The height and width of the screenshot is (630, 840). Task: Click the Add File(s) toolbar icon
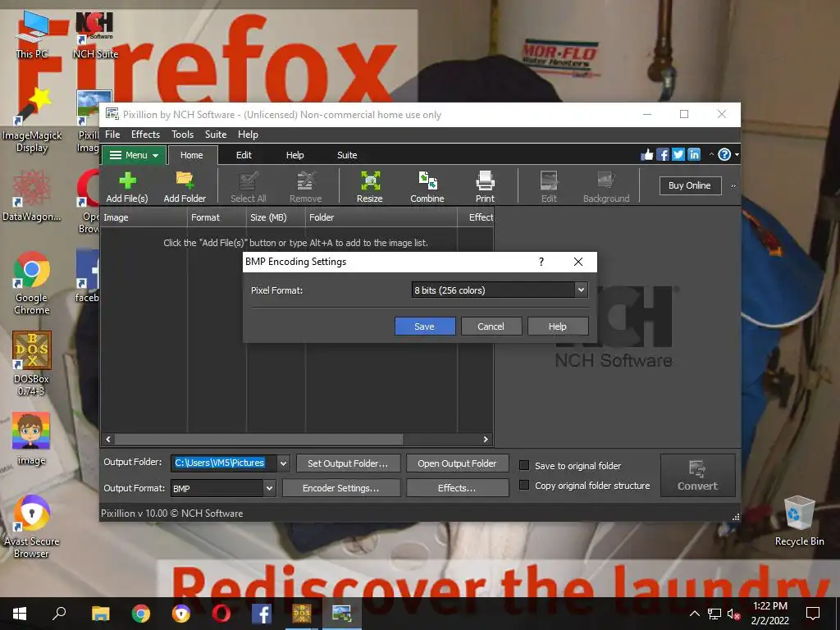[127, 187]
